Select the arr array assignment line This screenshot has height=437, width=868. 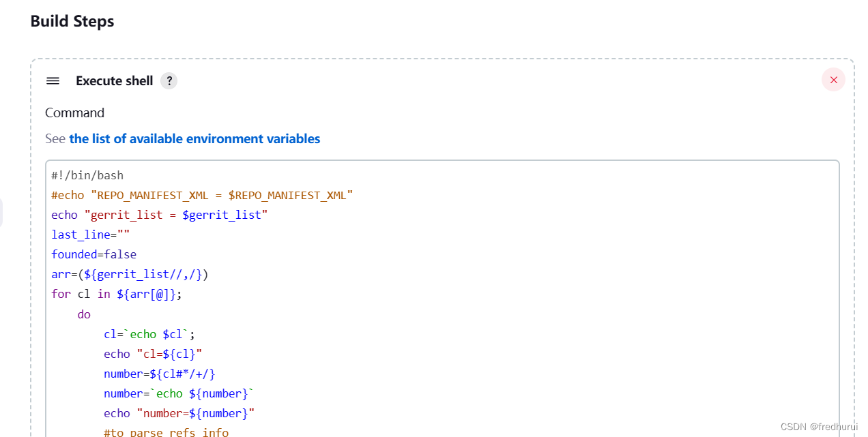pos(130,274)
